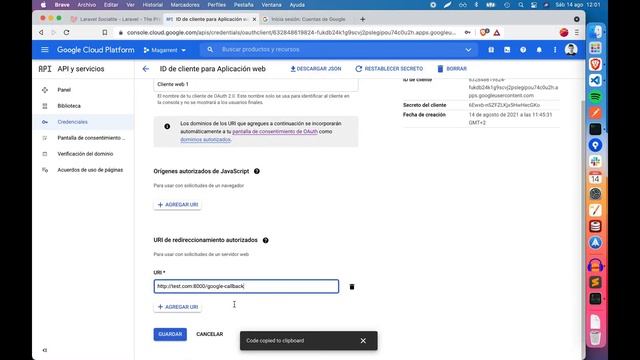Go back with the arrow beside ID de cliente
640x360 pixels.
pos(146,69)
